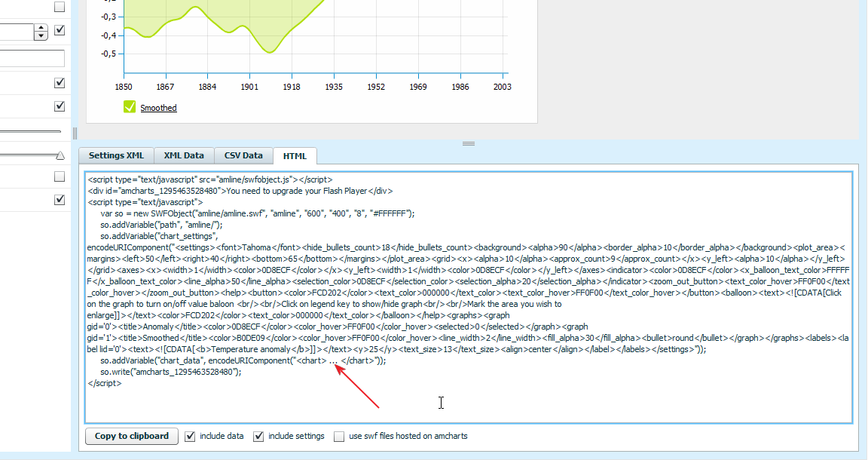Click the closing </script> line
Image resolution: width=868 pixels, height=460 pixels.
pyautogui.click(x=105, y=383)
